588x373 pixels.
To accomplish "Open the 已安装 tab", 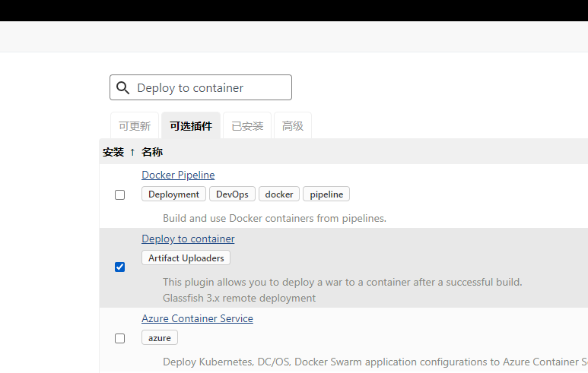I will (247, 126).
